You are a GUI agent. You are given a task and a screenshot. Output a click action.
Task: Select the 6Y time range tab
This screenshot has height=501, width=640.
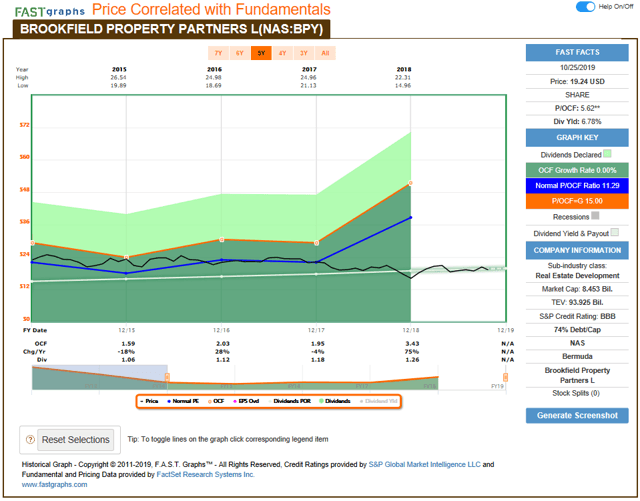(240, 53)
